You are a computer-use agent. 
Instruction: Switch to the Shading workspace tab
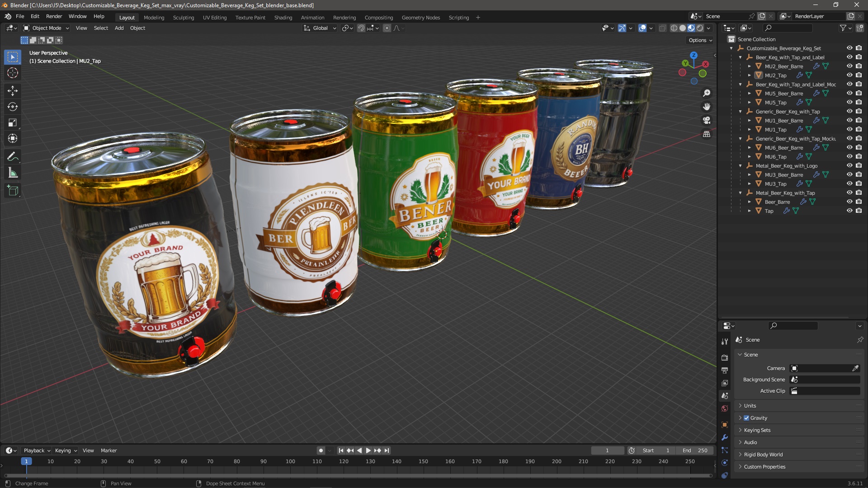coord(283,18)
